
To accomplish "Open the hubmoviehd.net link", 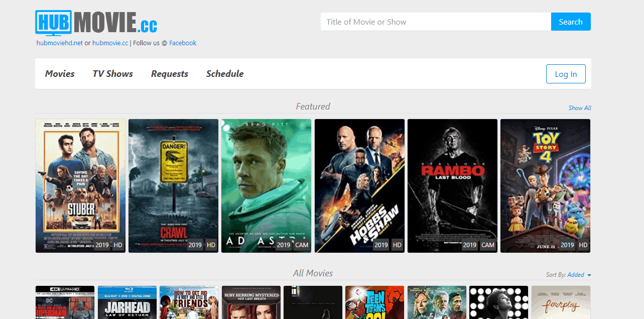I will (60, 43).
